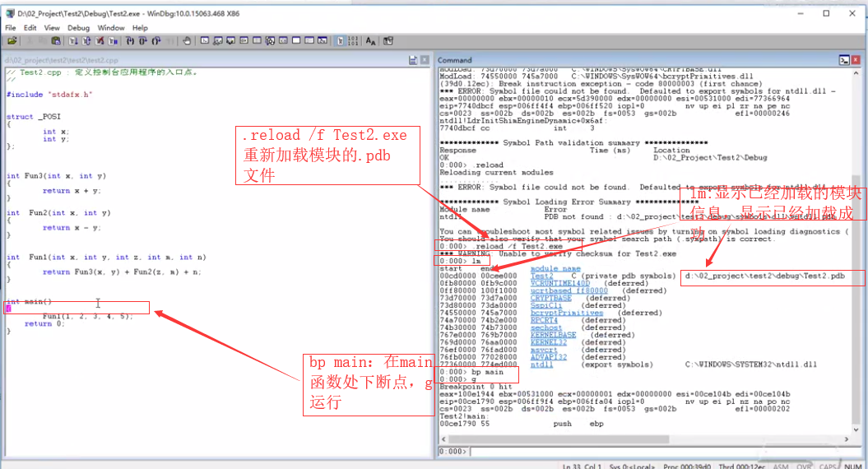Open the Options toolbar icon
Screen dimensions: 868x469
pos(388,41)
